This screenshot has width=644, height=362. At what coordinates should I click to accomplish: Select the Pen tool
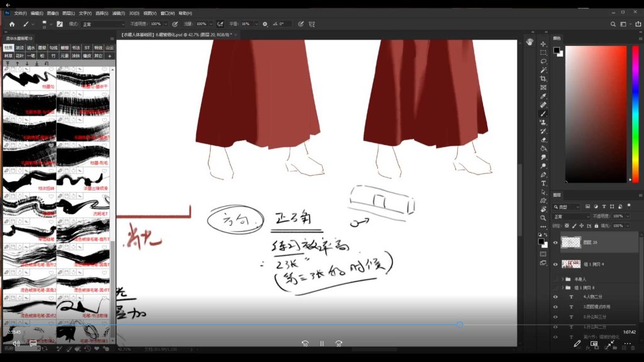coord(543,175)
